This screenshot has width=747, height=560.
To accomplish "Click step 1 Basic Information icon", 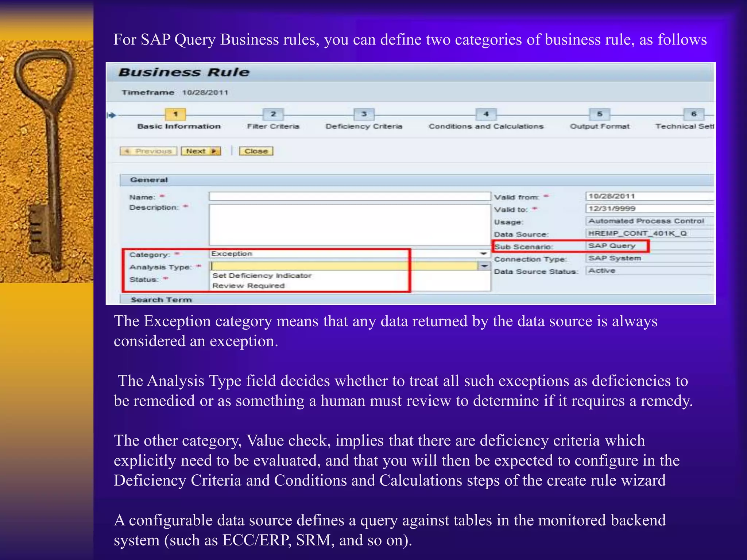I will [175, 114].
